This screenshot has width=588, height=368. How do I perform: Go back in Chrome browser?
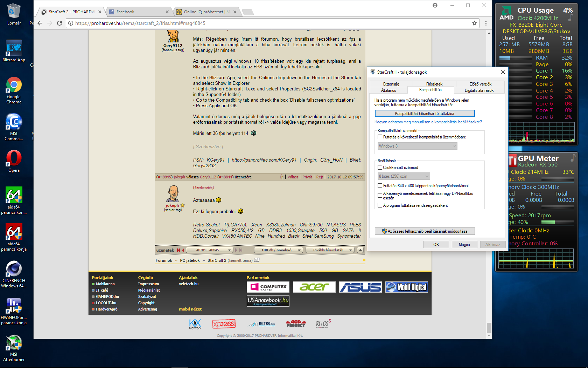point(40,23)
